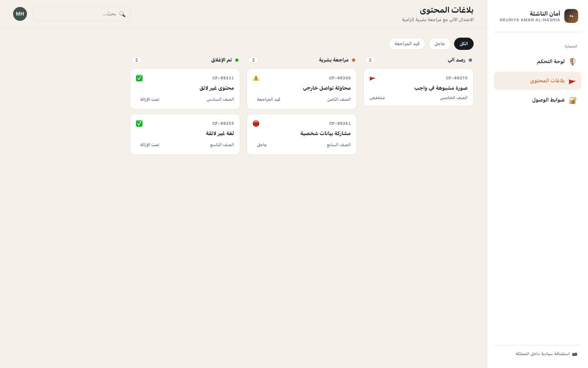
Task: Click the report ID CF-88261
Action: click(x=340, y=123)
